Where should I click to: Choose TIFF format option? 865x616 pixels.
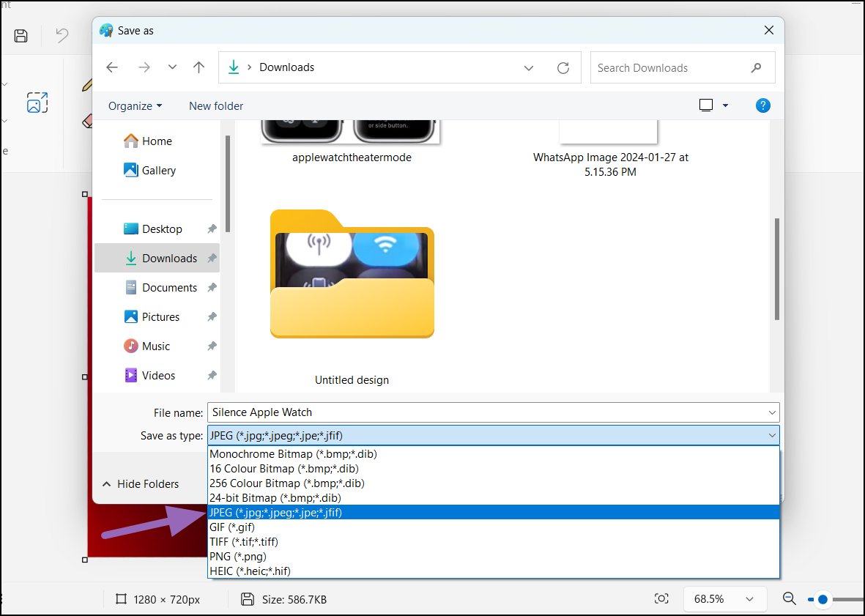[x=494, y=541]
